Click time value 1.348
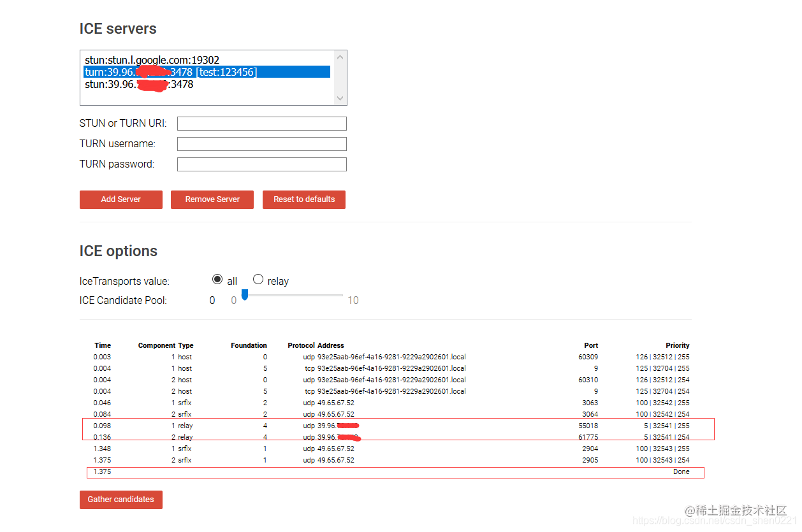This screenshot has height=532, width=802. tap(102, 449)
